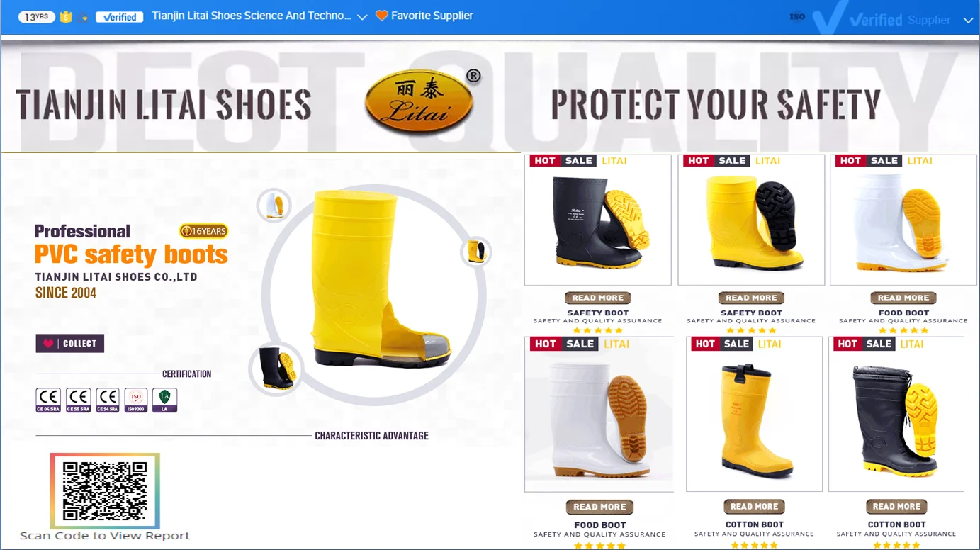Click Read More under yellow cotton boot
The height and width of the screenshot is (550, 980).
click(x=754, y=507)
